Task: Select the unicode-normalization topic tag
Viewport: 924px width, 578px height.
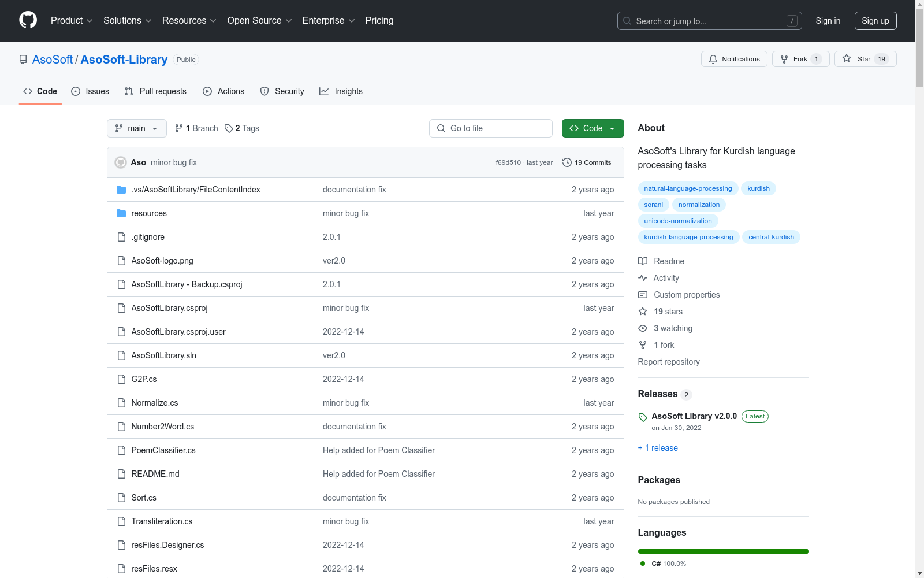Action: click(x=678, y=221)
